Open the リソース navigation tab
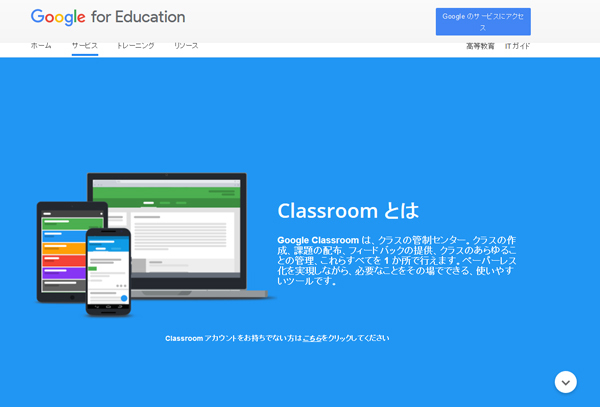 tap(186, 46)
